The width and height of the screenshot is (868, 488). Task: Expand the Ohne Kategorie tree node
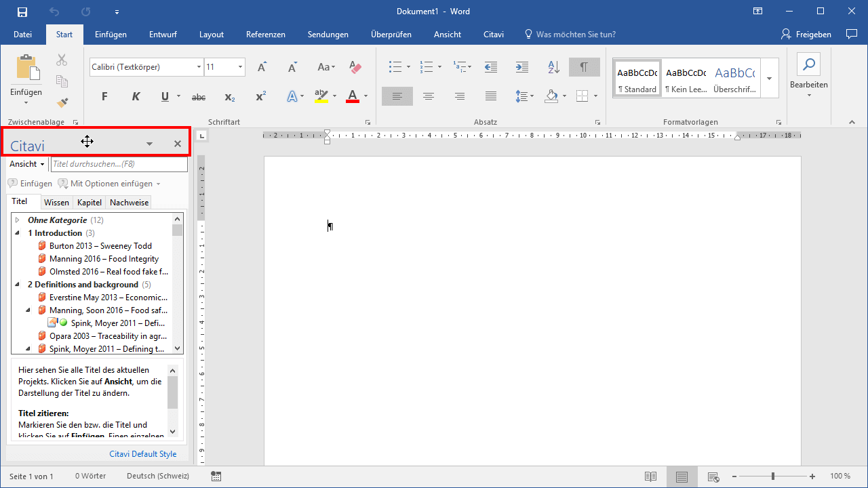coord(18,220)
